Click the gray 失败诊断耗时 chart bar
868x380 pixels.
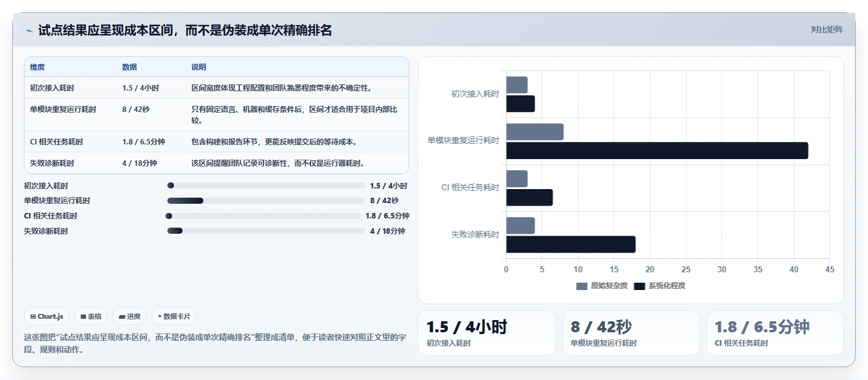pyautogui.click(x=521, y=226)
